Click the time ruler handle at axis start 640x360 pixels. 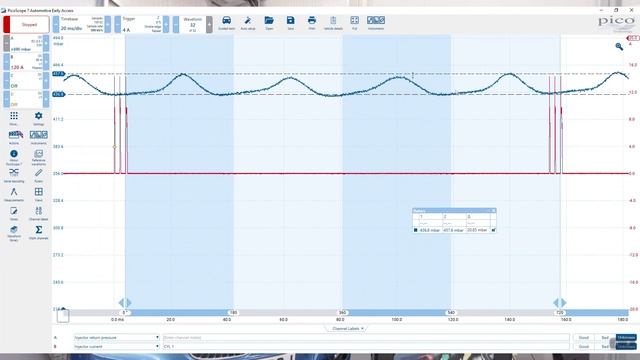(x=63, y=316)
